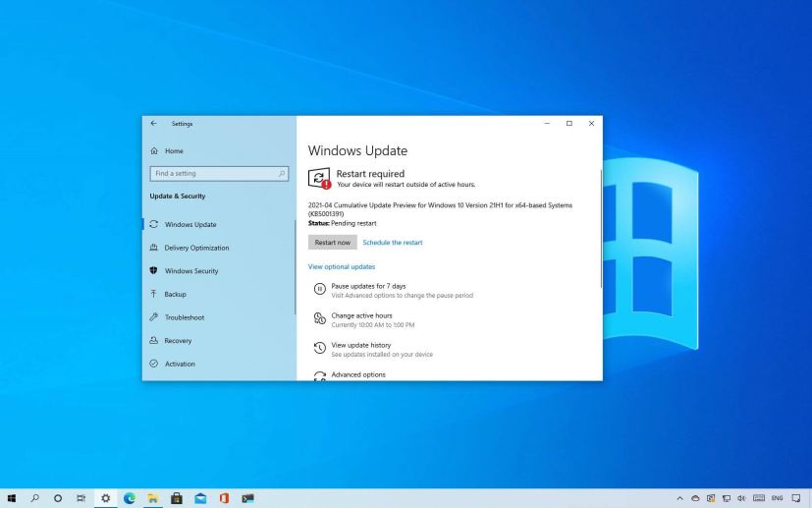Open Microsoft Edge from the taskbar
Image resolution: width=812 pixels, height=508 pixels.
point(129,498)
